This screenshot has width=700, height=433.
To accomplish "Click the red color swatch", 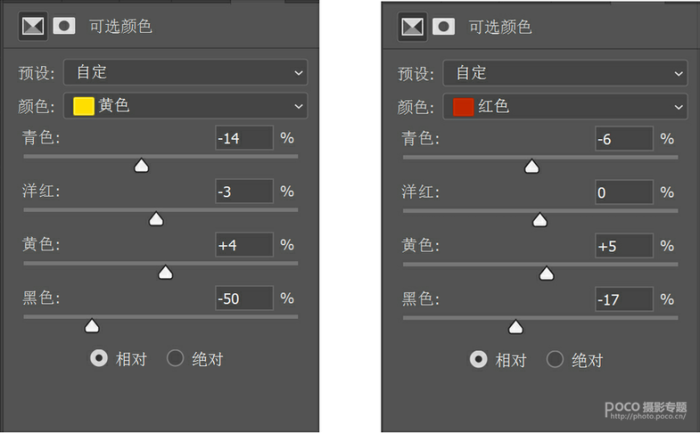I will tap(463, 107).
